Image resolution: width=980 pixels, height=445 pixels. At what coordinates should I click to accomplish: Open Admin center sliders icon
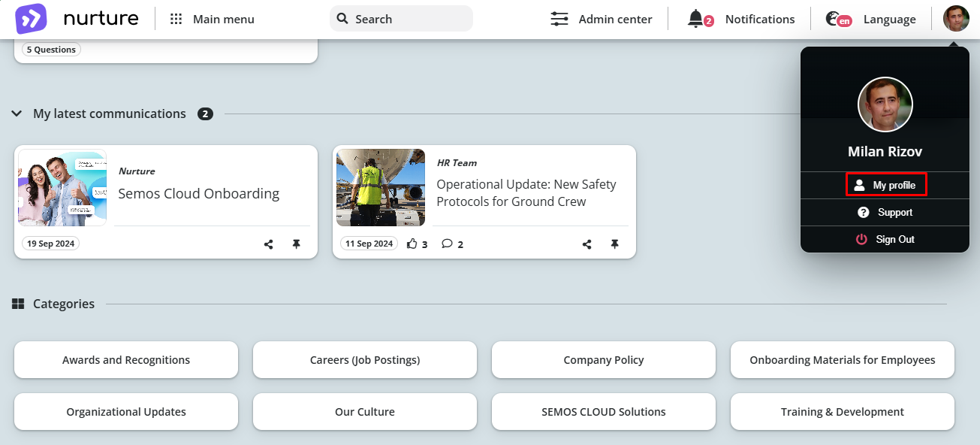[x=559, y=19]
